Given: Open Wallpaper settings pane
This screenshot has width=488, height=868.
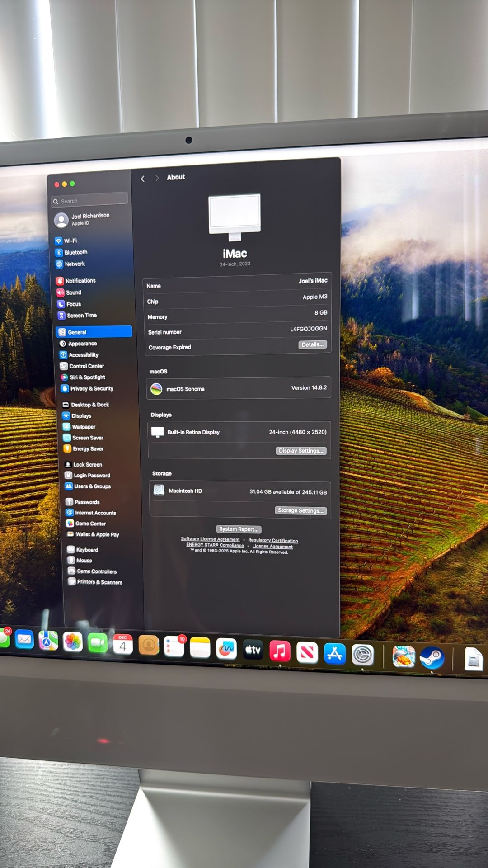Looking at the screenshot, I should (x=83, y=427).
